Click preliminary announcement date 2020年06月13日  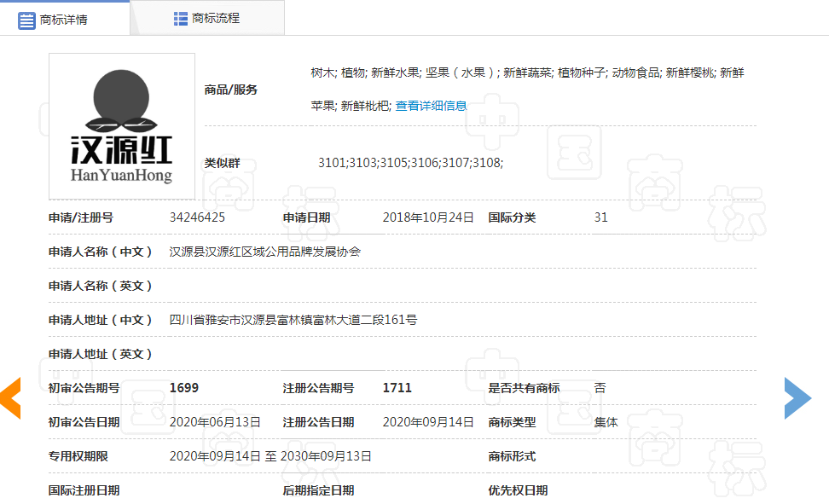click(x=215, y=422)
